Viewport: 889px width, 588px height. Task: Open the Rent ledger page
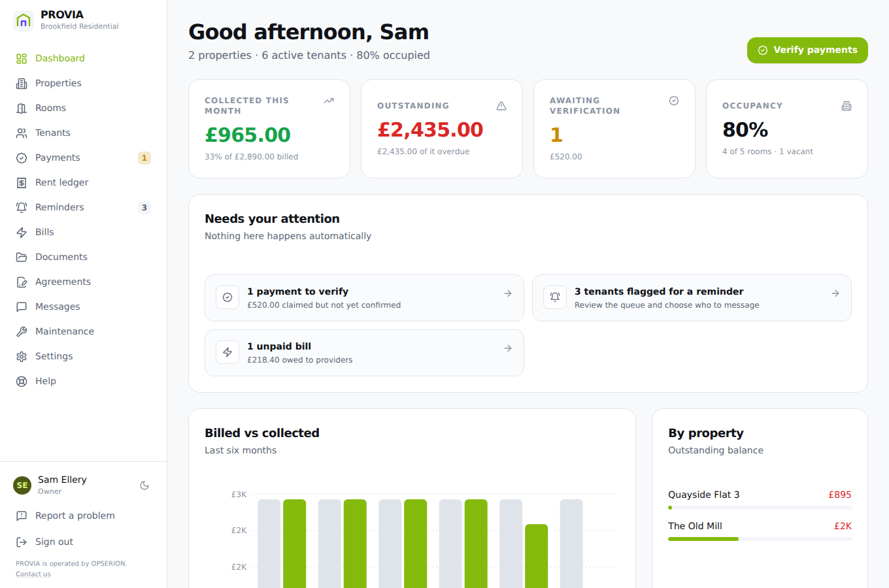[84, 183]
